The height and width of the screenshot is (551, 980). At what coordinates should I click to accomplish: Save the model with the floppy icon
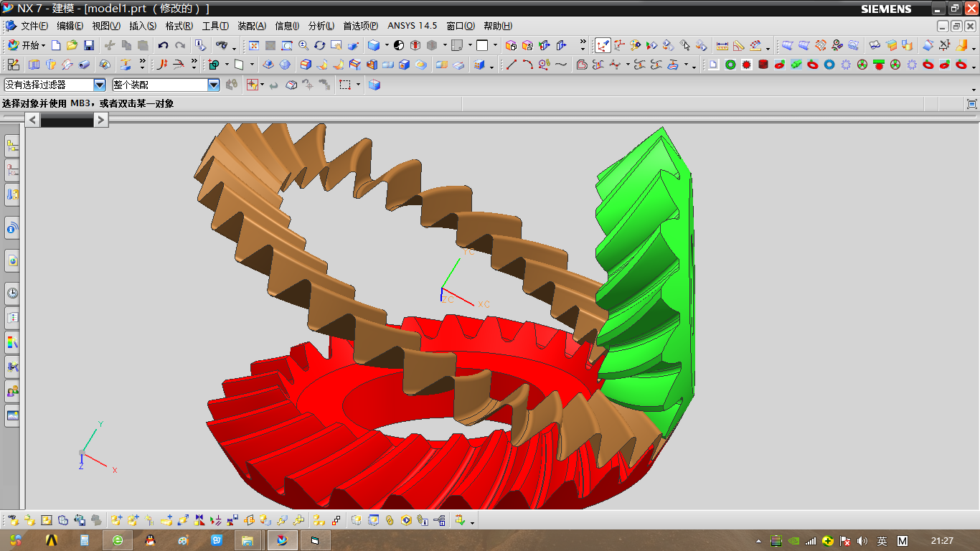(x=89, y=45)
